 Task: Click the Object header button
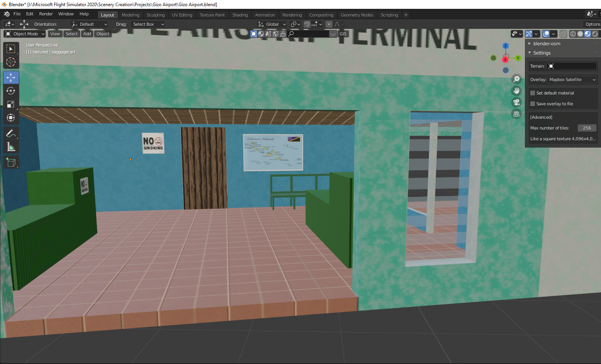point(103,34)
